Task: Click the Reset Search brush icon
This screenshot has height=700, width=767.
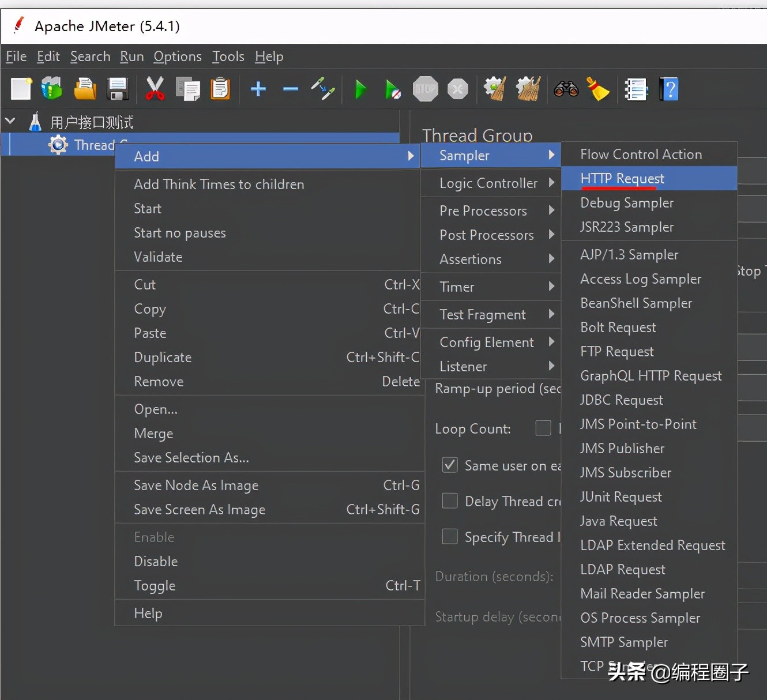Action: (598, 89)
